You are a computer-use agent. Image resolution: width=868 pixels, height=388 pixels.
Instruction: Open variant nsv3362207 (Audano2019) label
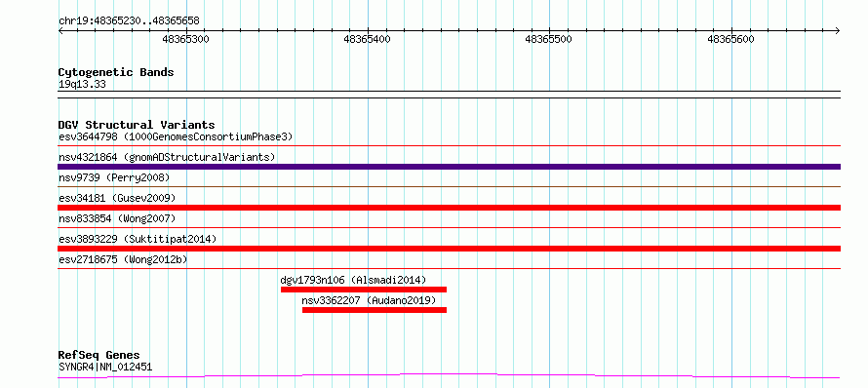pos(369,300)
